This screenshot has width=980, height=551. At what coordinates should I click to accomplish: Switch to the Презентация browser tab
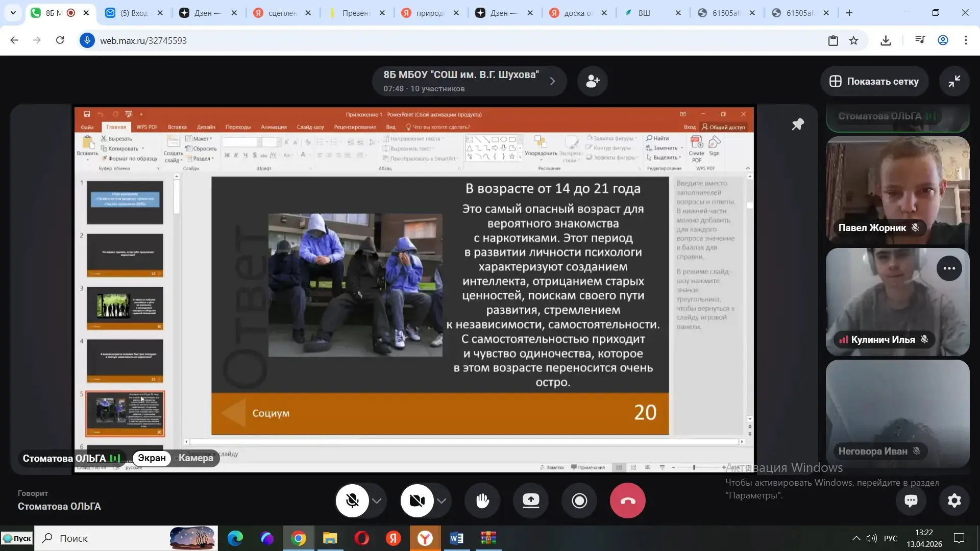click(x=356, y=13)
